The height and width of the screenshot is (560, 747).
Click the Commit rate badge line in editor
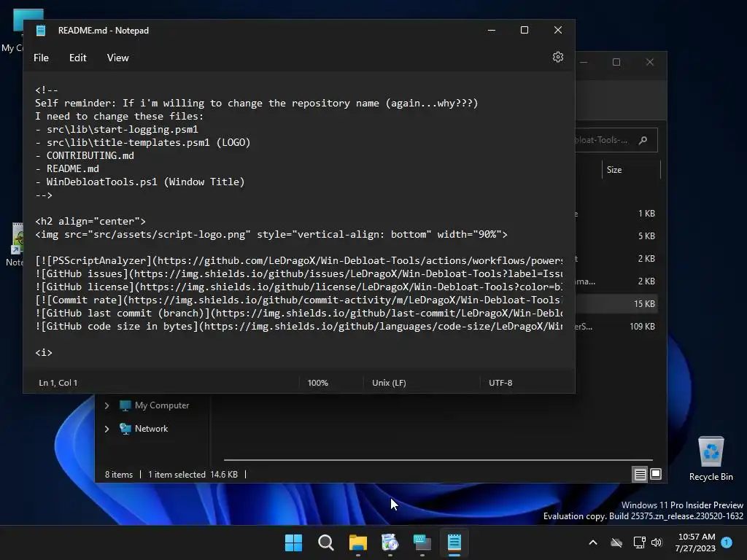click(298, 300)
